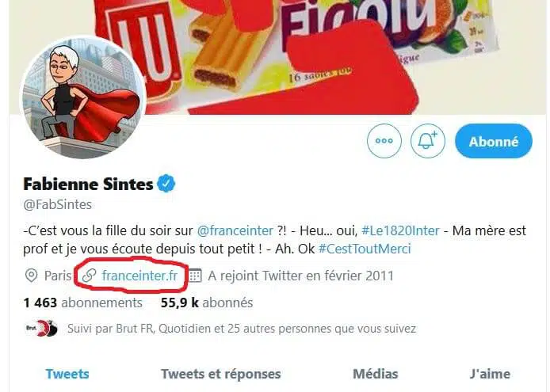This screenshot has height=392, width=550.
Task: Click the Paris location pin icon
Action: coord(32,276)
